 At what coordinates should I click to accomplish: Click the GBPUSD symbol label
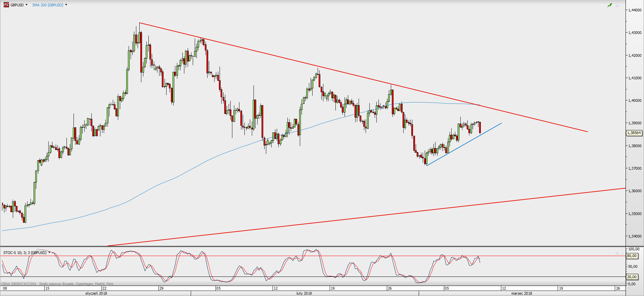(17, 5)
